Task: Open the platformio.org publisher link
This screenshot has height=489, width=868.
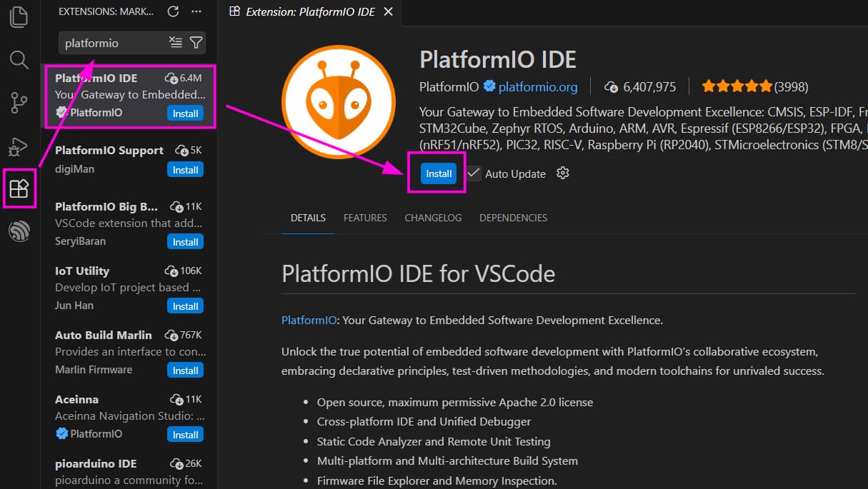Action: click(538, 86)
